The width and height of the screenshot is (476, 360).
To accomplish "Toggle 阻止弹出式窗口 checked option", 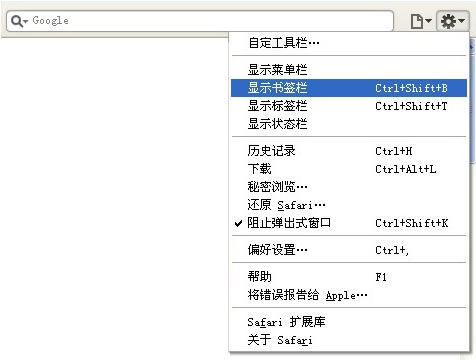I will point(349,223).
